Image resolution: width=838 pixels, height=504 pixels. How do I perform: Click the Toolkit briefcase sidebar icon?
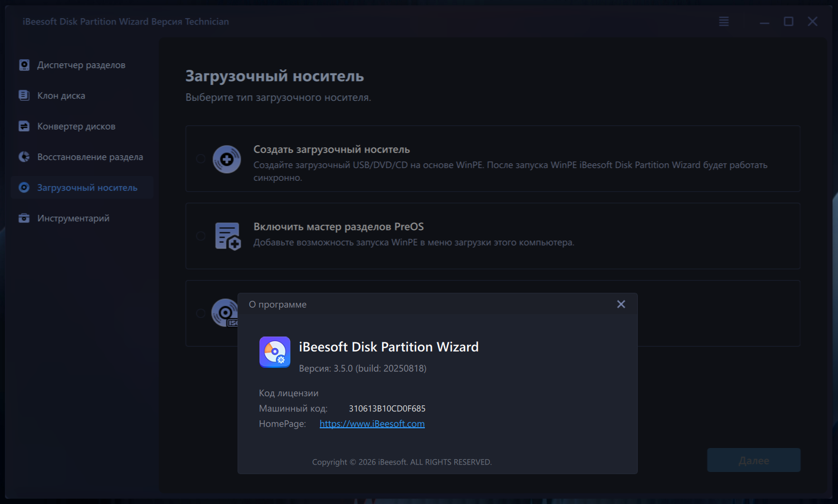24,218
